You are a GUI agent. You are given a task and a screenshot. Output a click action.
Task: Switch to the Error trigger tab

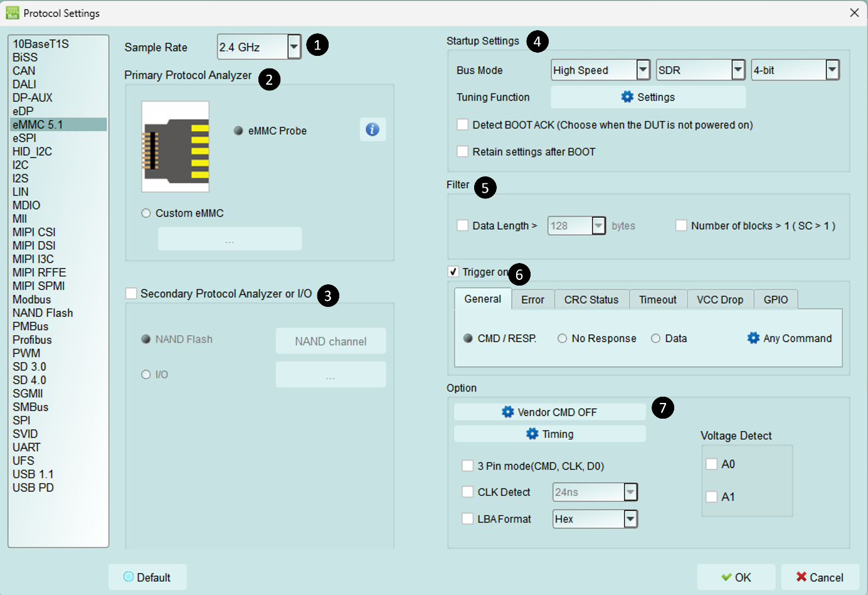click(x=532, y=299)
